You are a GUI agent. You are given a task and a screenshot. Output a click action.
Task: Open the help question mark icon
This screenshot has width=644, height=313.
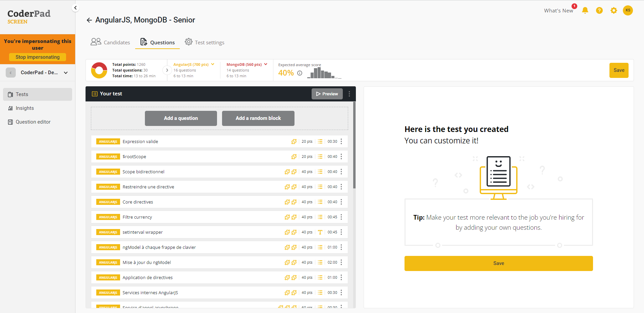pyautogui.click(x=599, y=10)
